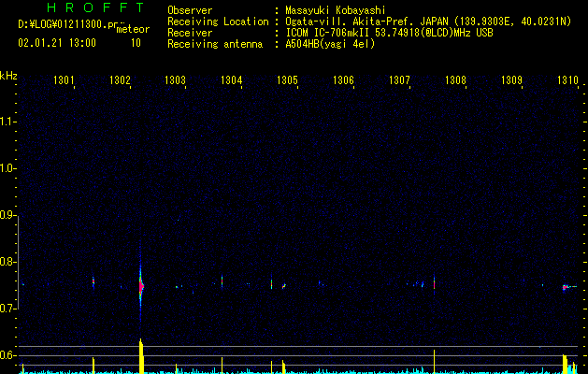Click the meteor echo between 1301 and 1302
This screenshot has height=374, width=588.
point(93,282)
